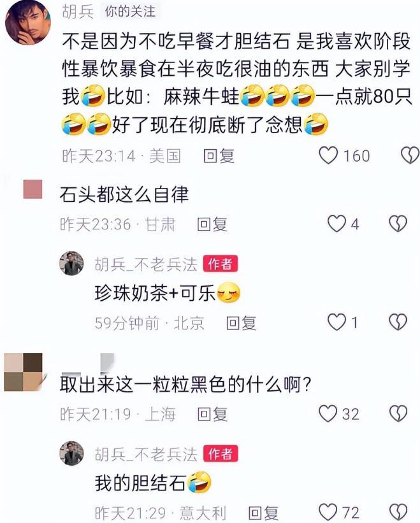Dislike the 上海 comment with broken heart
Screen dimensions: 420x523
point(398,414)
